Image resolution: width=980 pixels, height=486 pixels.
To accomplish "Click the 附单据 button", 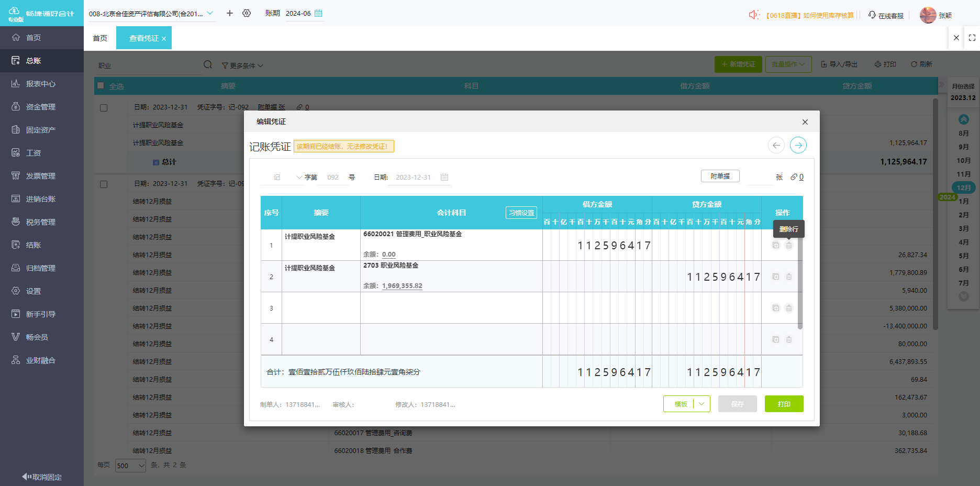I will click(720, 176).
